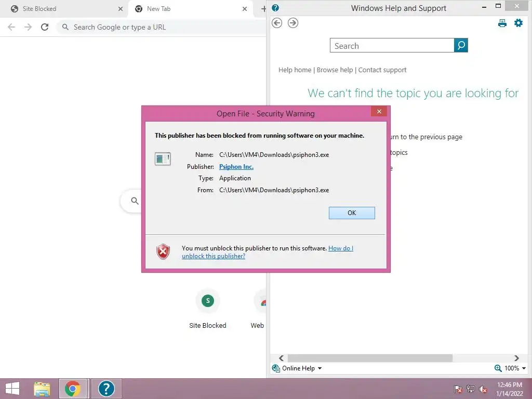Click the network tray icon
The height and width of the screenshot is (399, 532).
point(471,389)
